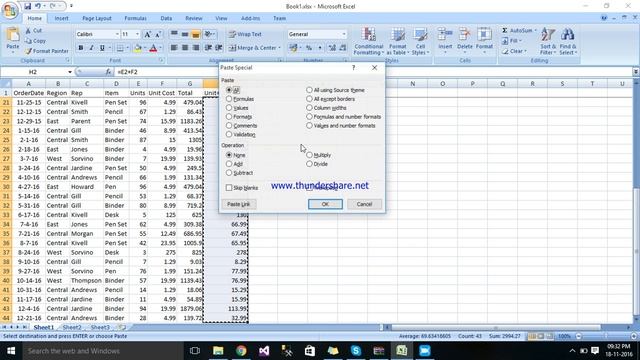Open the General number format dropdown
This screenshot has height=360, width=640.
[344, 34]
